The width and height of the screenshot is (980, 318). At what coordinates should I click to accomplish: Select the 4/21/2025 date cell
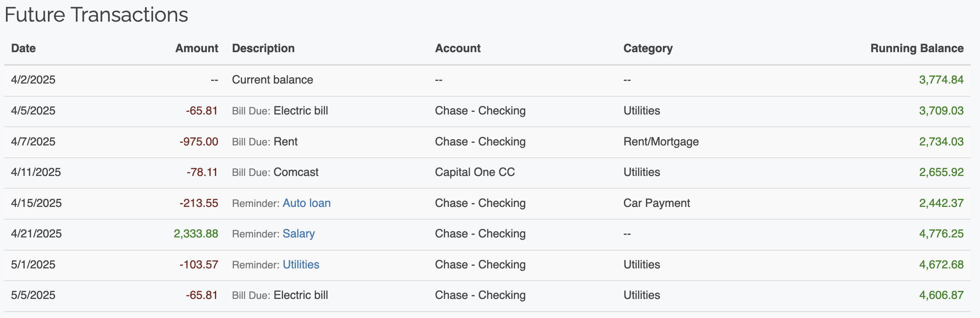coord(36,234)
